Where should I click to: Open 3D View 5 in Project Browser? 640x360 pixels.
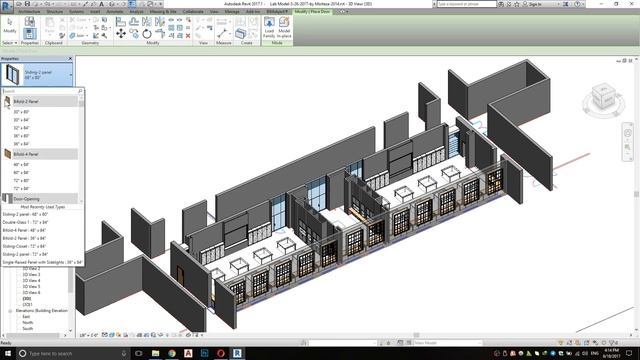click(31, 287)
